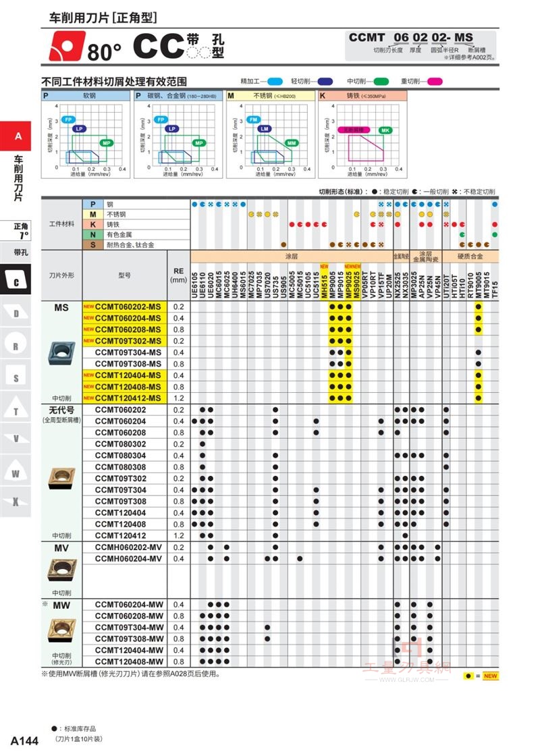Viewport: 540px width, 756px height.
Task: Select the CCMT120412 model without suffix
Action: (121, 536)
